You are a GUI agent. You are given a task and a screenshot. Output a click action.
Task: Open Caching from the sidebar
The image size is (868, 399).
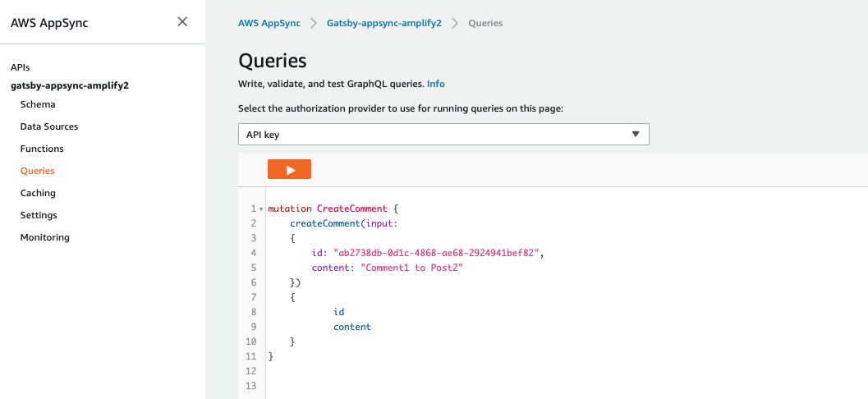tap(38, 193)
